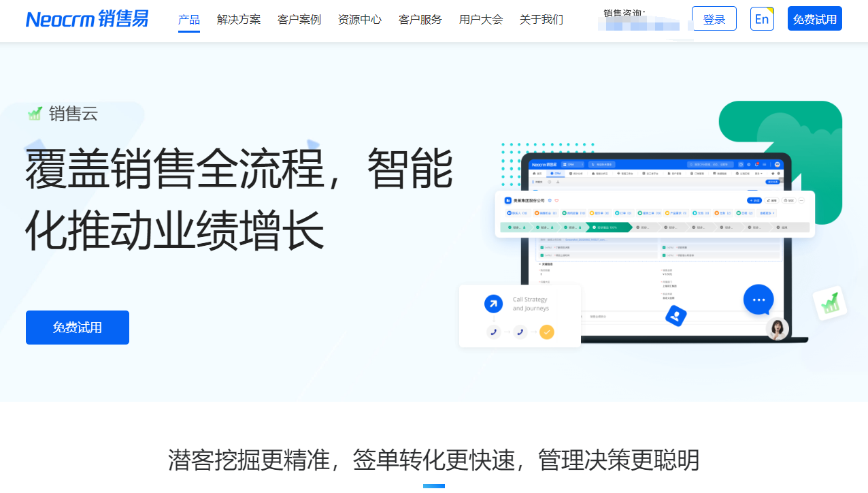Switch site language with the En button
868x493 pixels.
click(762, 19)
